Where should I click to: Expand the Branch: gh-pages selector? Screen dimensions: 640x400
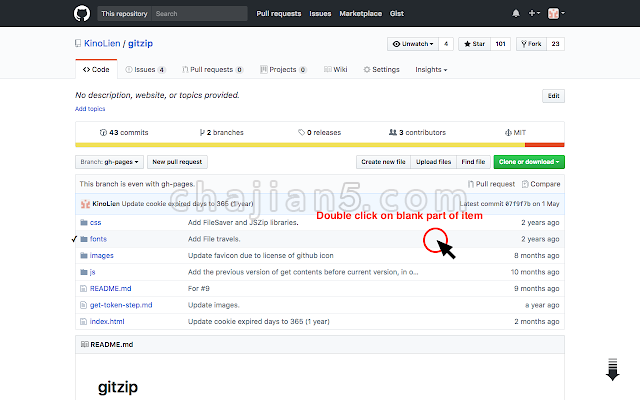tap(109, 162)
